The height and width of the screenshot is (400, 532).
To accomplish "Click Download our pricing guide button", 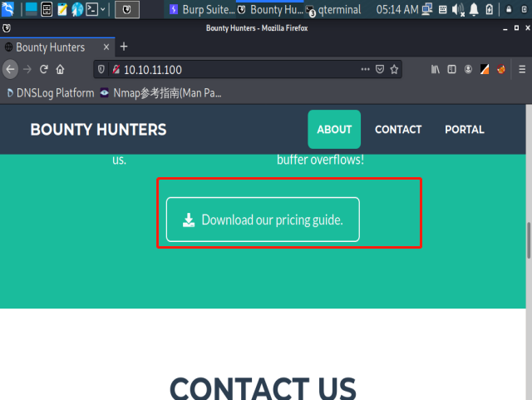I will (263, 220).
